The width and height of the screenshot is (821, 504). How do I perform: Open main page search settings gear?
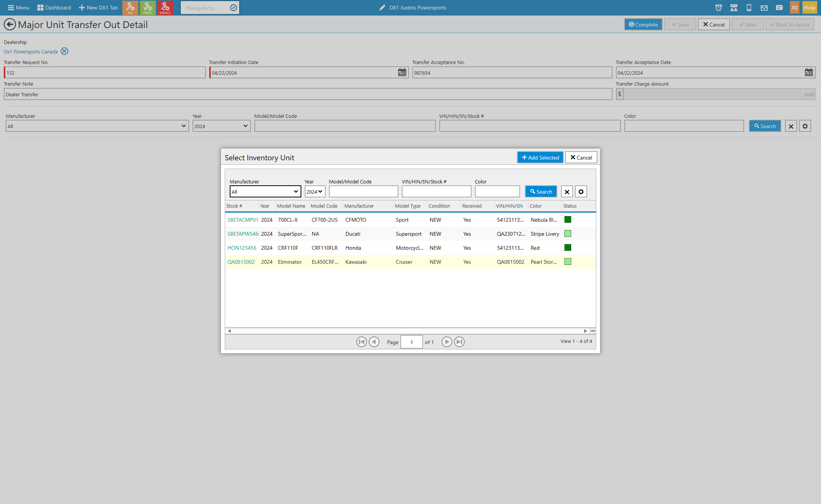(x=805, y=126)
